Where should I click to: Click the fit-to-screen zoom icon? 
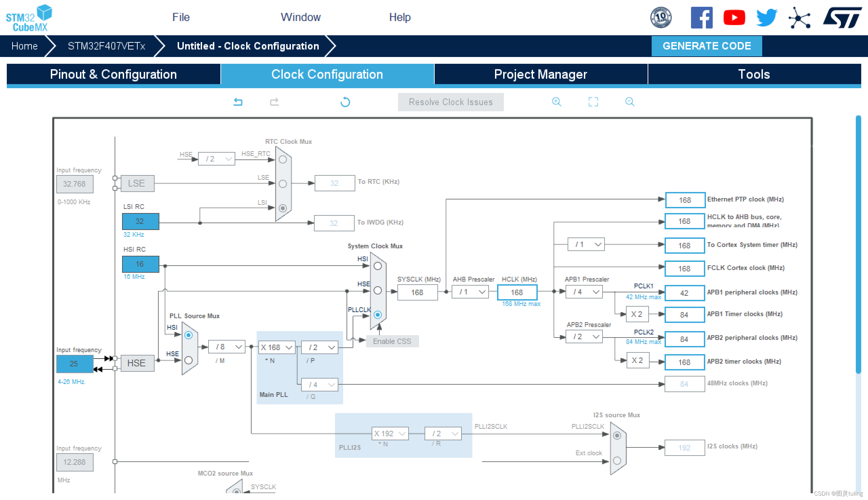[x=593, y=102]
